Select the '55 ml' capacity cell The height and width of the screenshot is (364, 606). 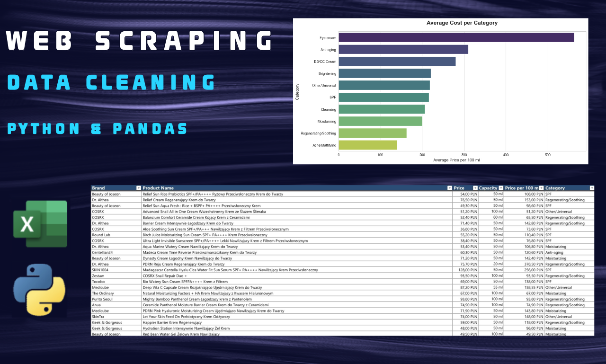click(491, 287)
